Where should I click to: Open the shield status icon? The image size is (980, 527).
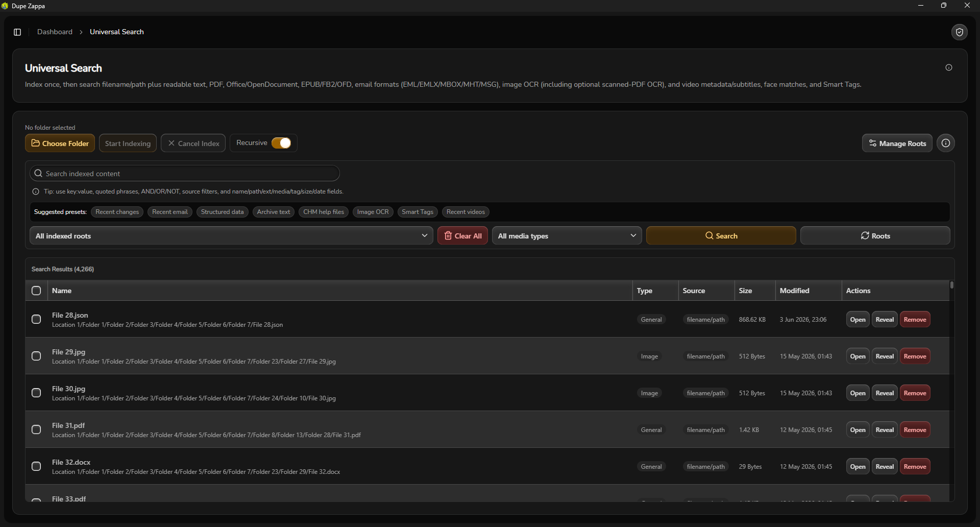[x=960, y=32]
